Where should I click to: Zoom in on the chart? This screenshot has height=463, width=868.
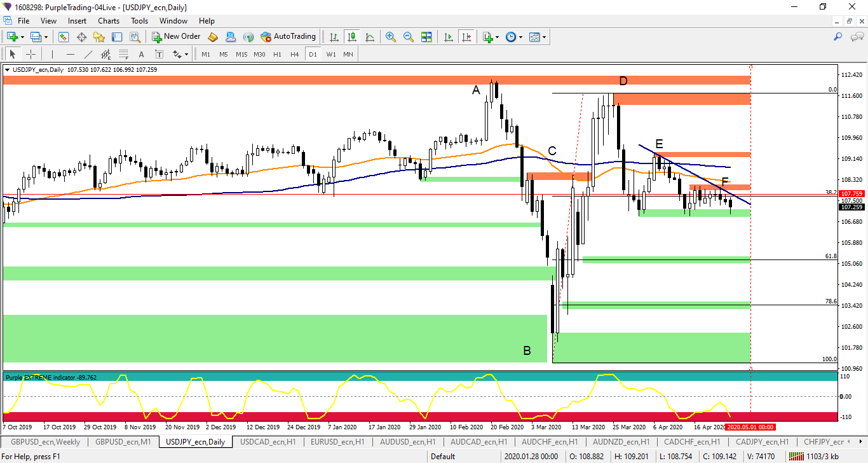pyautogui.click(x=391, y=37)
